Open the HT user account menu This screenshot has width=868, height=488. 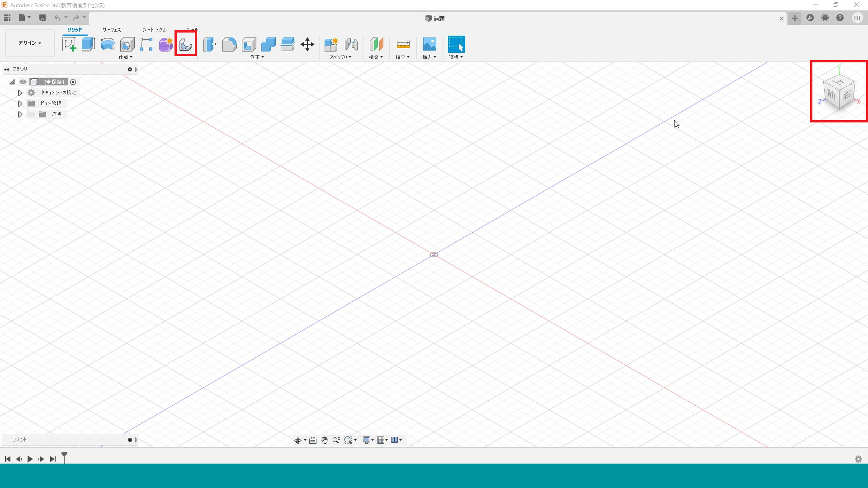coord(858,18)
